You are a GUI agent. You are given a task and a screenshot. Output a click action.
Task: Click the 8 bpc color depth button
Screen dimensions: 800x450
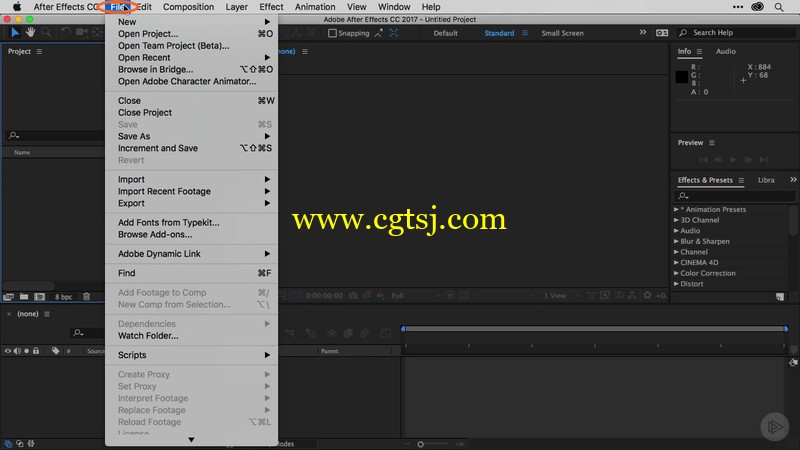63,297
